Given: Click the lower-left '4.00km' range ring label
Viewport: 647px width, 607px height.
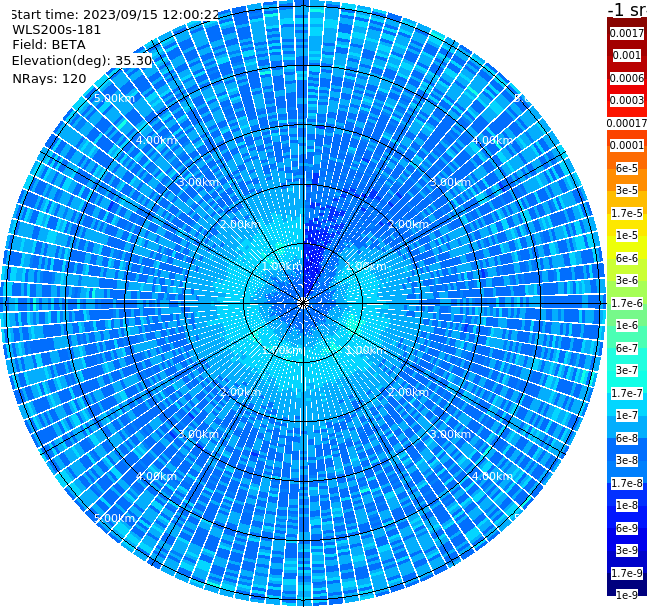Looking at the screenshot, I should point(156,476).
